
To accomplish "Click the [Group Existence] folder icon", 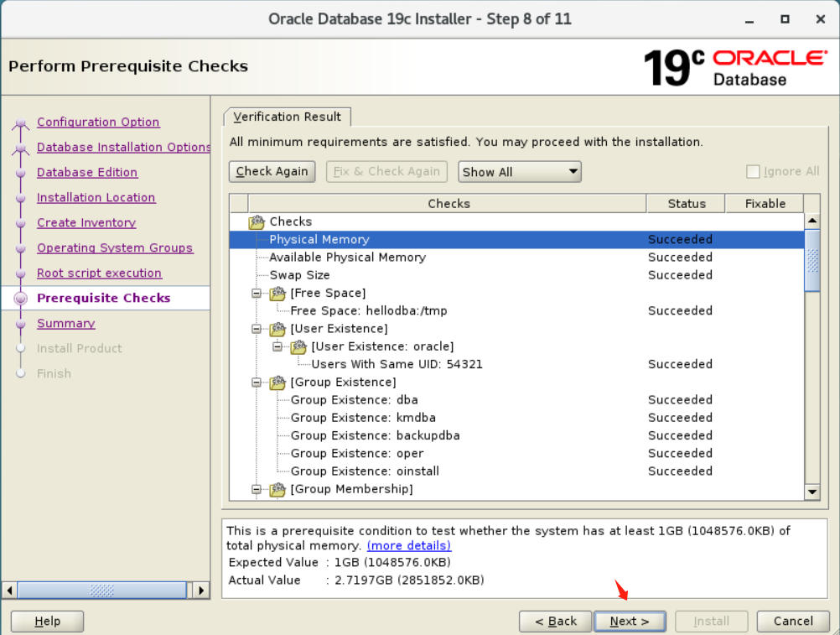I will click(x=277, y=382).
